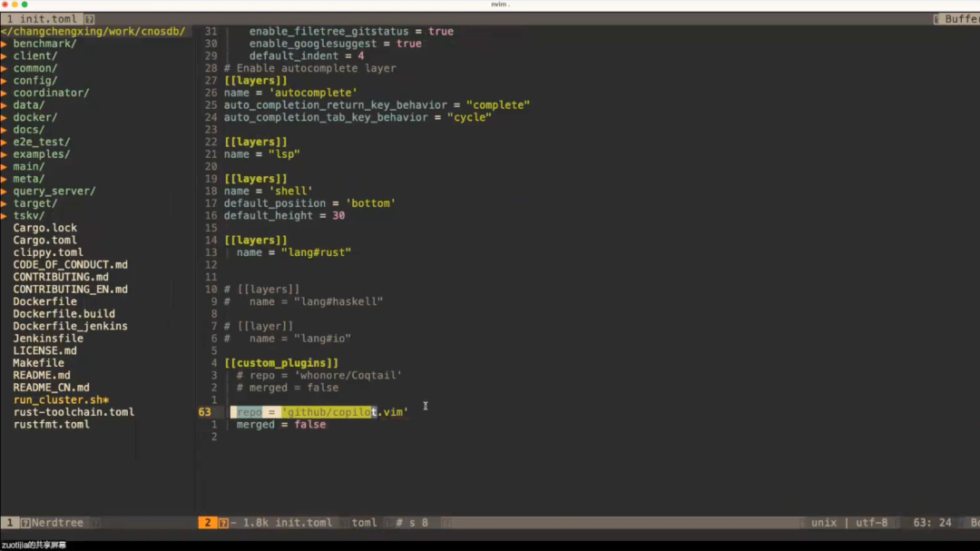Click the Buffer label at top right
The width and height of the screenshot is (980, 551).
click(x=960, y=18)
